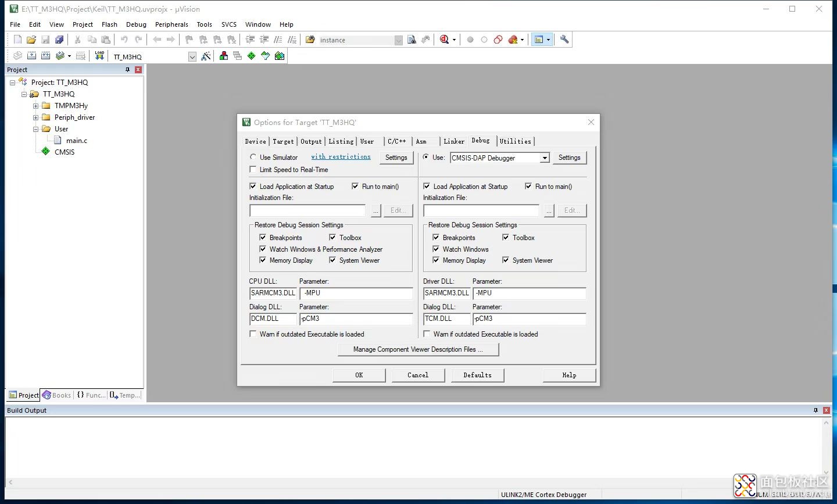Open the Configuration wrench icon
The image size is (837, 504).
[564, 40]
